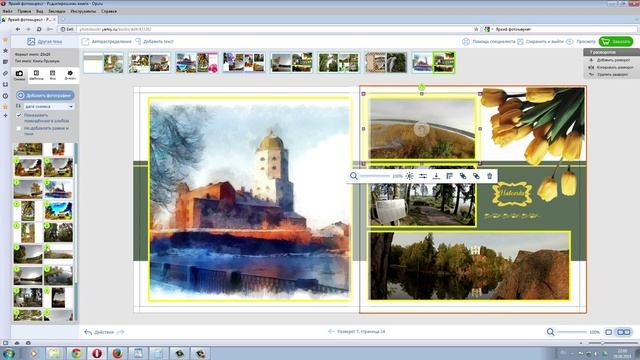Click the adjustment sliders icon in photo toolbar

(423, 176)
